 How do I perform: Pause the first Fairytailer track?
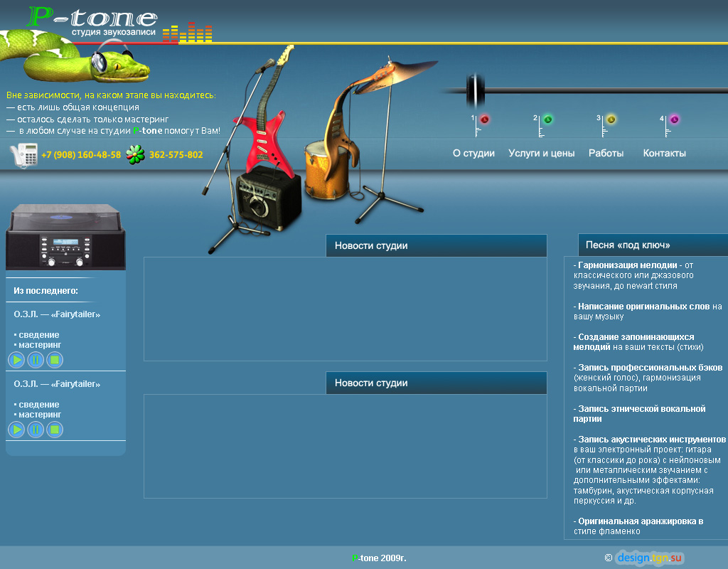click(x=36, y=360)
